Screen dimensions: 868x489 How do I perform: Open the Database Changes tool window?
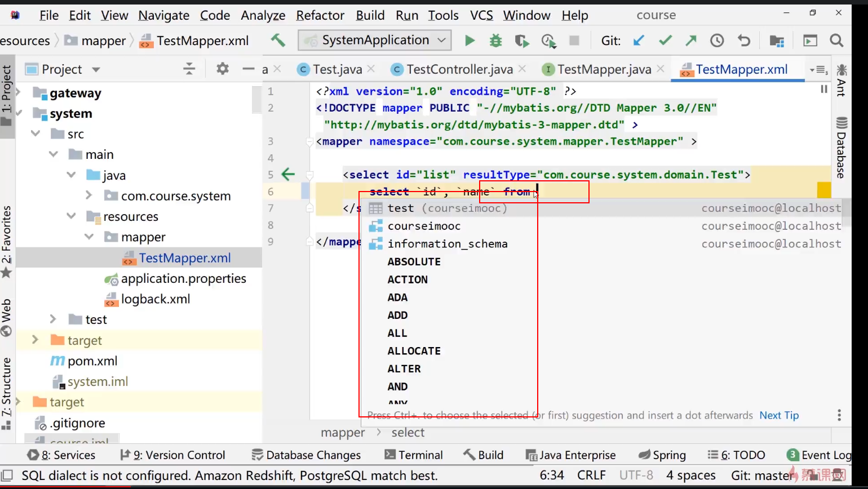pyautogui.click(x=306, y=455)
